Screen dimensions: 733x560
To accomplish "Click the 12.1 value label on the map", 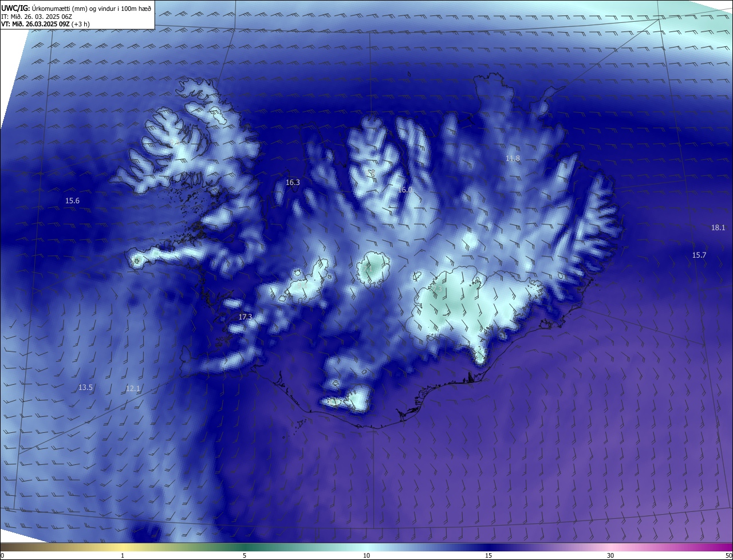I will click(x=133, y=389).
